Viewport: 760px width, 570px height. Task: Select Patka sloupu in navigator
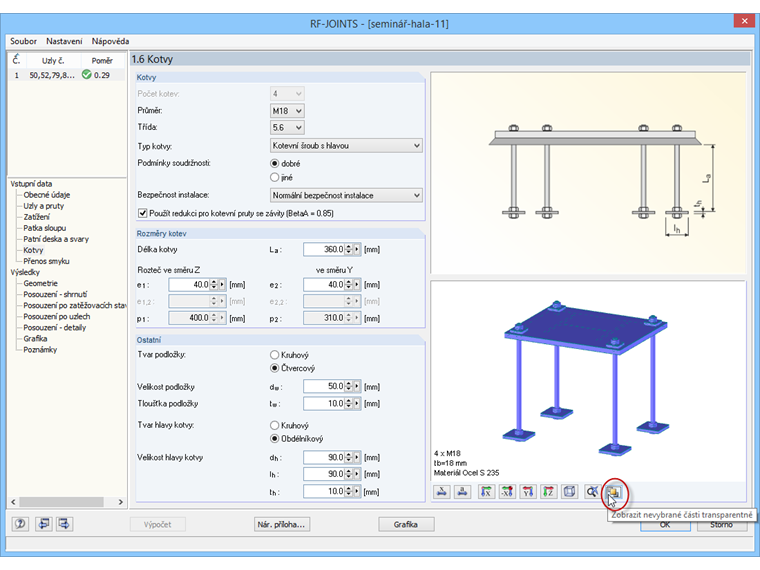pos(45,228)
